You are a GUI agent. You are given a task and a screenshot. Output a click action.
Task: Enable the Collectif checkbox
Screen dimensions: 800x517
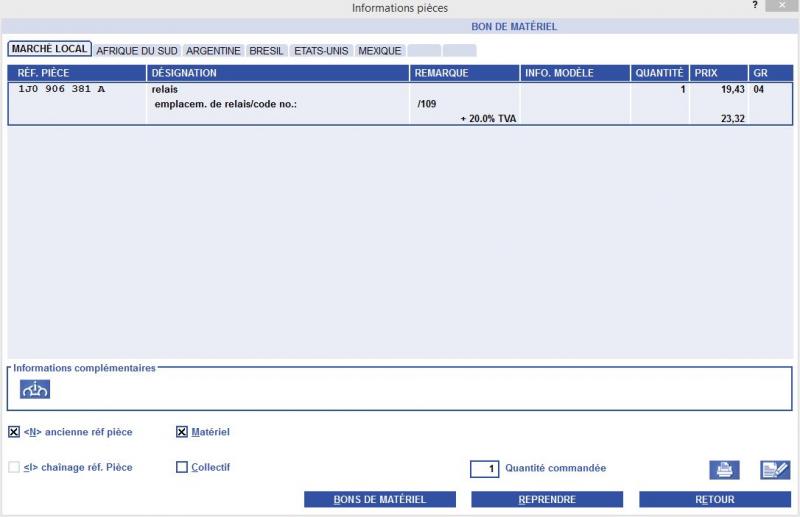(182, 467)
